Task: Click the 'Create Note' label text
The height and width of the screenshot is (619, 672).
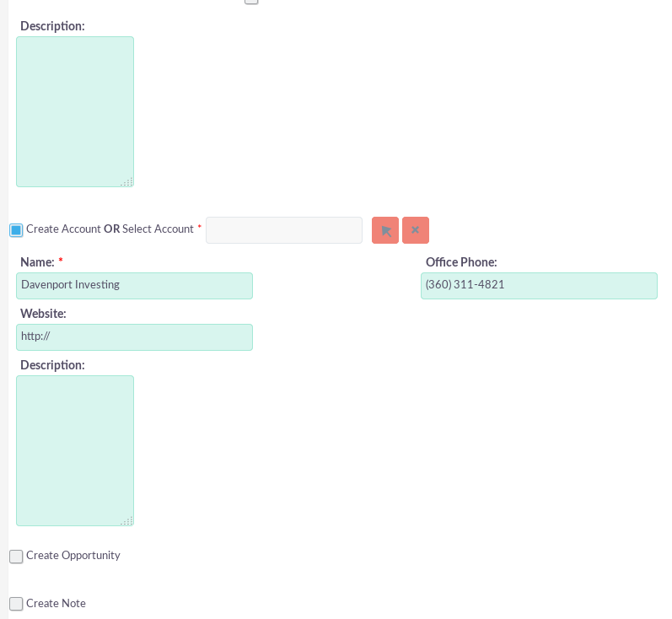Action: pyautogui.click(x=56, y=604)
